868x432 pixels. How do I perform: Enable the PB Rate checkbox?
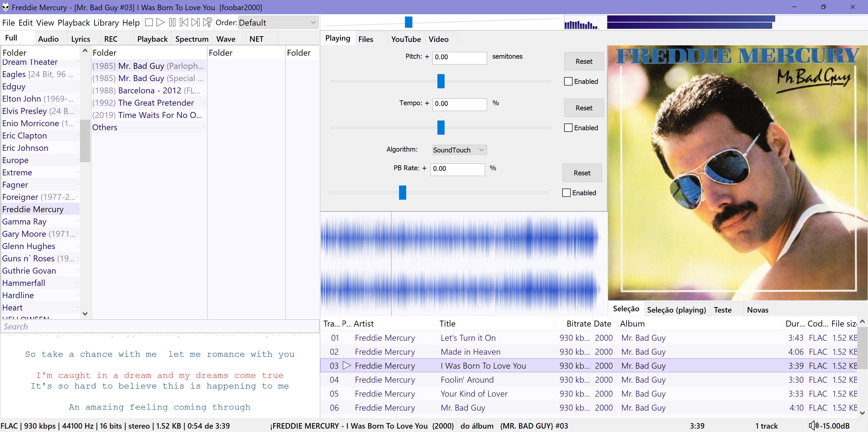click(566, 193)
